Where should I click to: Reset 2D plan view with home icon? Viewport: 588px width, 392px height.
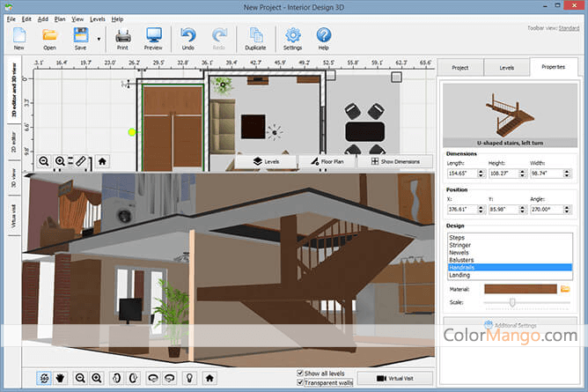(102, 162)
